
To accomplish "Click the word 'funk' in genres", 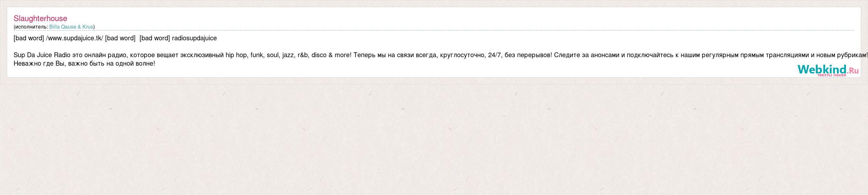I will tap(257, 55).
